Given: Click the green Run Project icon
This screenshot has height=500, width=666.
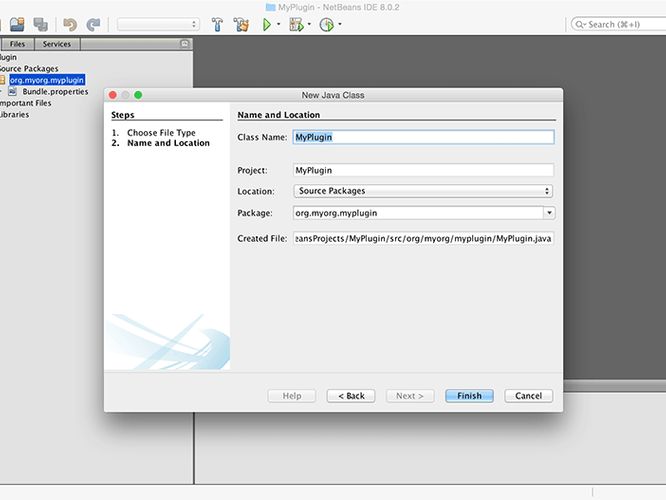Looking at the screenshot, I should point(267,25).
